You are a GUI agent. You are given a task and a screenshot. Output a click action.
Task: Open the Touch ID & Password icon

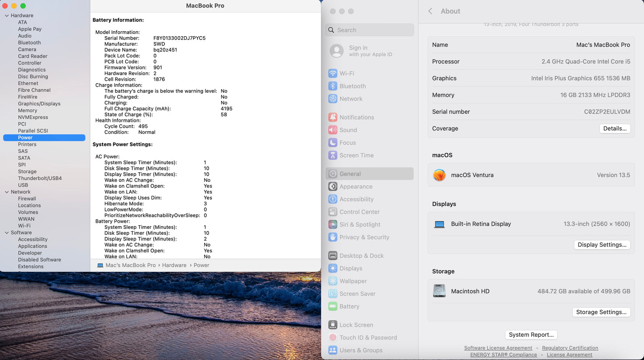pos(332,338)
